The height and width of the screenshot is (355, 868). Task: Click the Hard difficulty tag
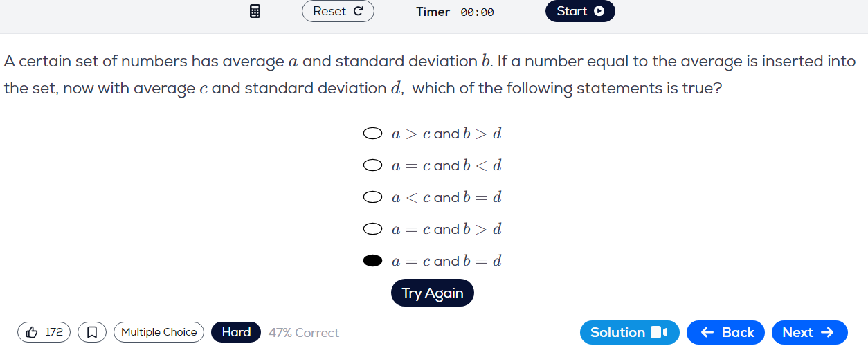point(236,332)
